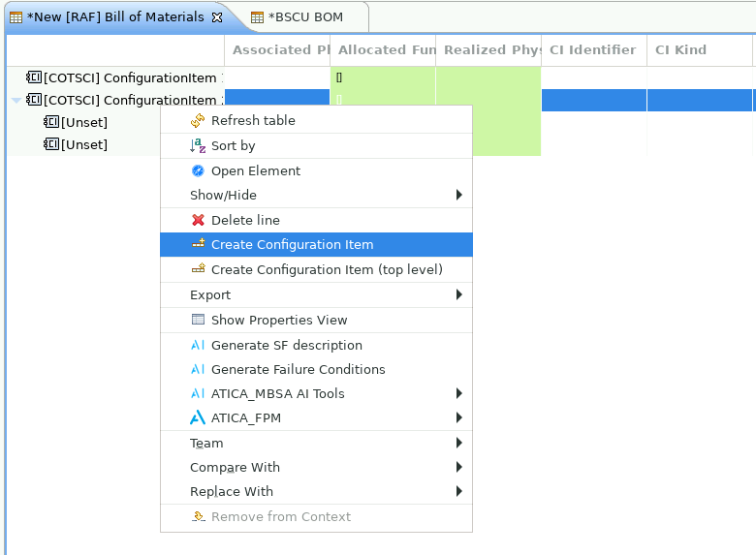Click the ATICA_FPM logo icon
Screen dimensions: 756x555
pos(198,417)
